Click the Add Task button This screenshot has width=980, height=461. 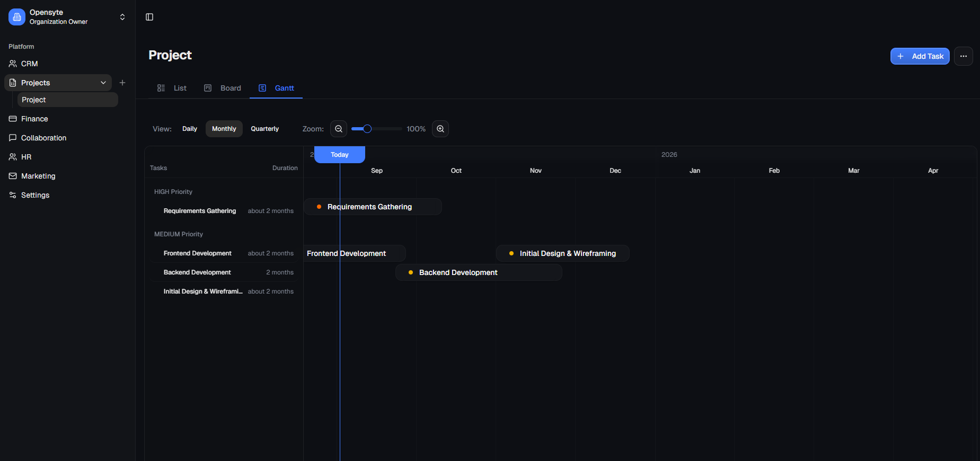click(920, 56)
